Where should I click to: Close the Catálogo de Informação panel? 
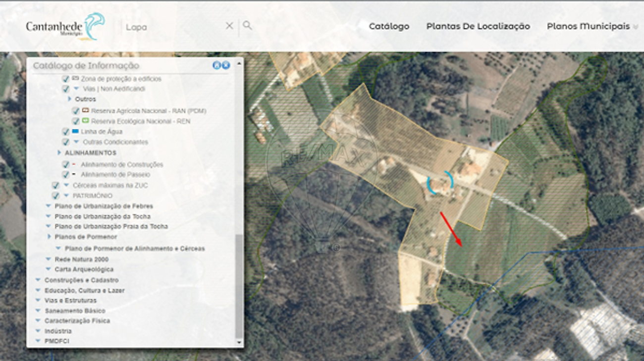(x=226, y=65)
